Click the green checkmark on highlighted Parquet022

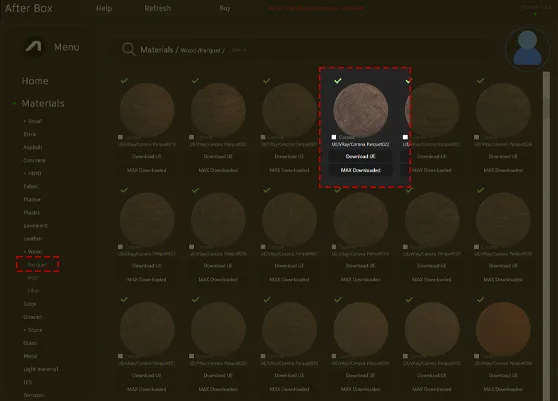[x=338, y=81]
